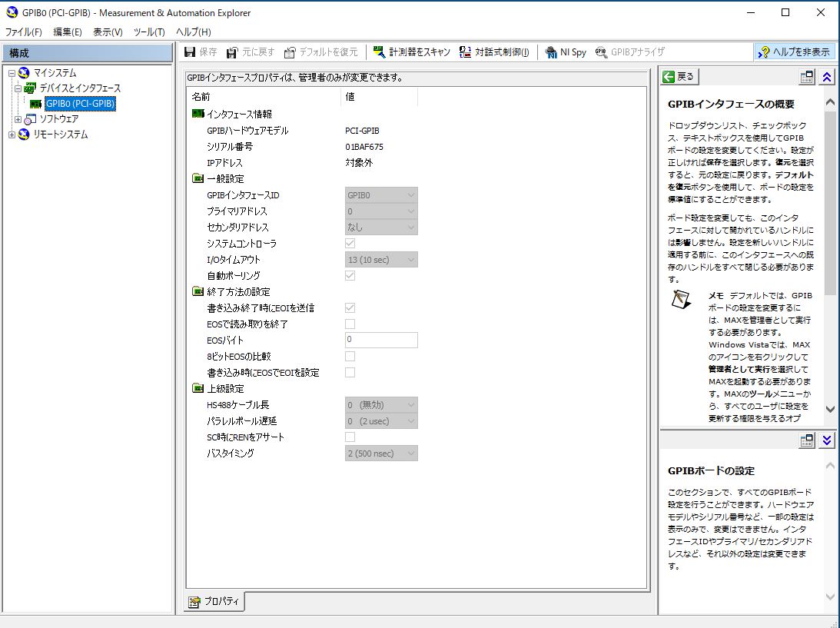Screen dimensions: 840x628
Task: Open the ファイル(F) menu
Action: click(23, 32)
